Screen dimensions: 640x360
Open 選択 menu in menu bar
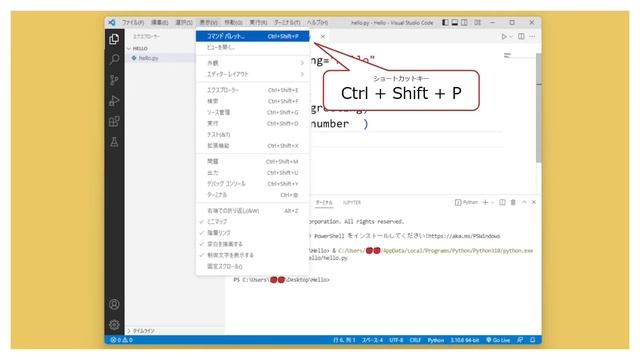tap(184, 22)
